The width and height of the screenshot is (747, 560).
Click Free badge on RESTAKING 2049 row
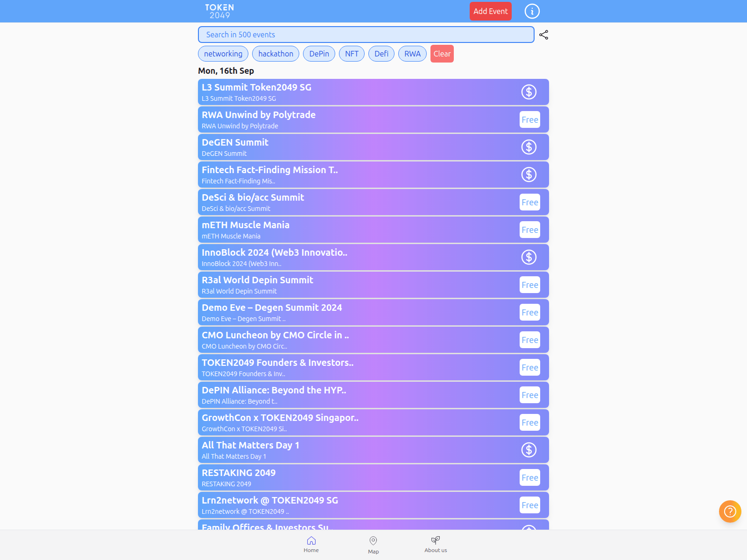[530, 477]
